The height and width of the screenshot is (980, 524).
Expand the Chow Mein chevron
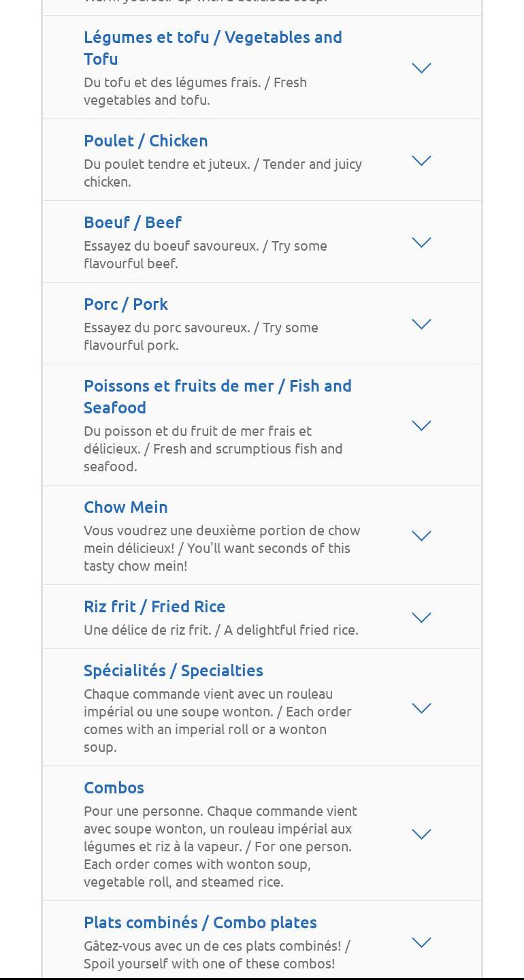pyautogui.click(x=422, y=536)
